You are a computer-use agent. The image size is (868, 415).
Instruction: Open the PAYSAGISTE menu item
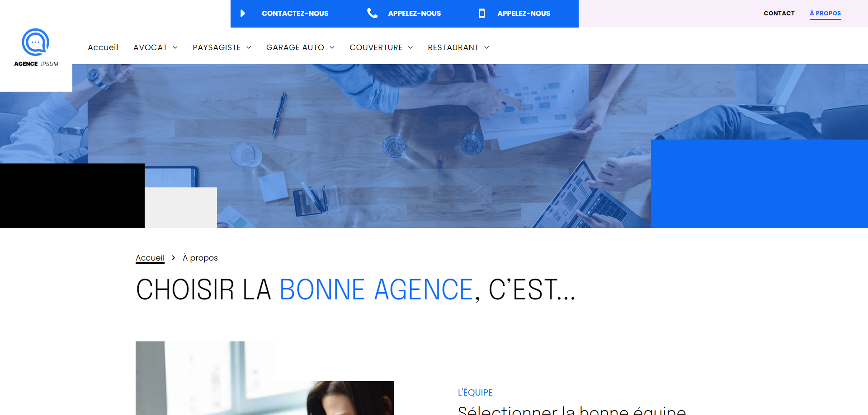[x=217, y=47]
